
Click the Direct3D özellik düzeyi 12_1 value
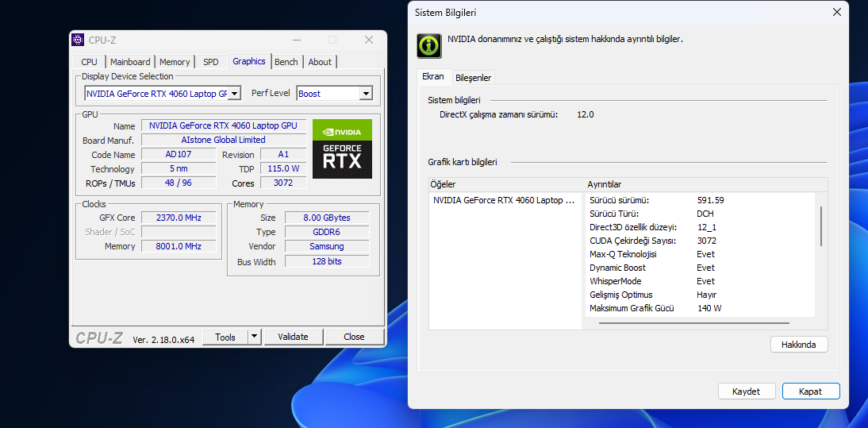pos(706,227)
